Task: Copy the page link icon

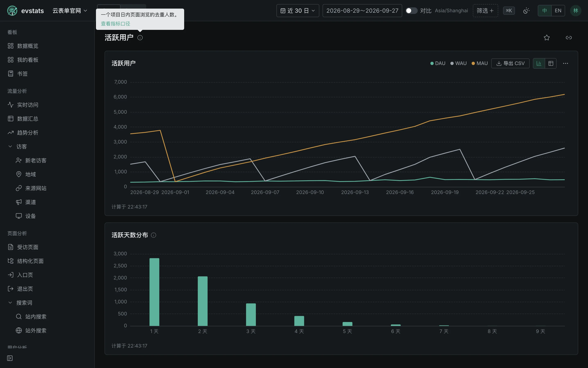Action: tap(569, 38)
